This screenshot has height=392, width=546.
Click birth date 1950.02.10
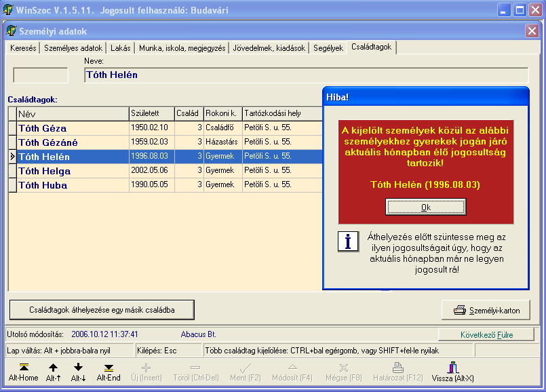pos(149,128)
